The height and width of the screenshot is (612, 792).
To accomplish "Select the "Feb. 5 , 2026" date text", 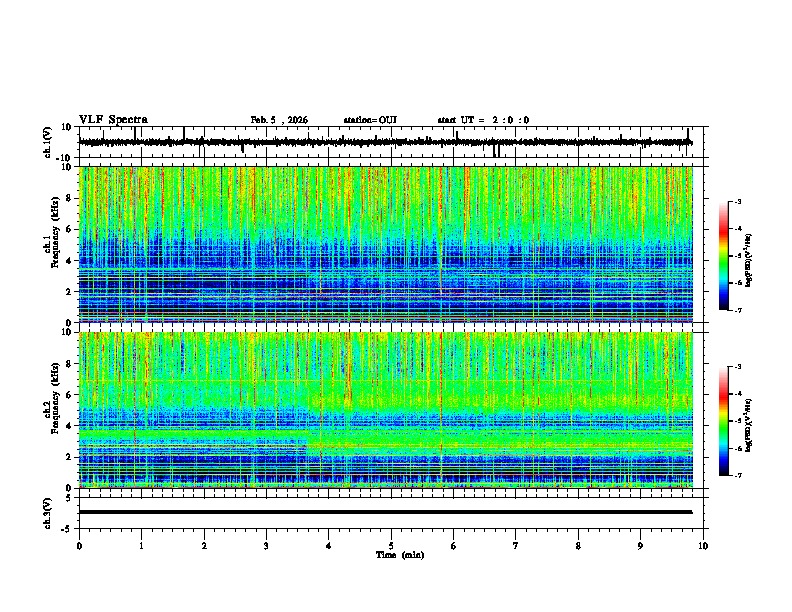I will 279,120.
